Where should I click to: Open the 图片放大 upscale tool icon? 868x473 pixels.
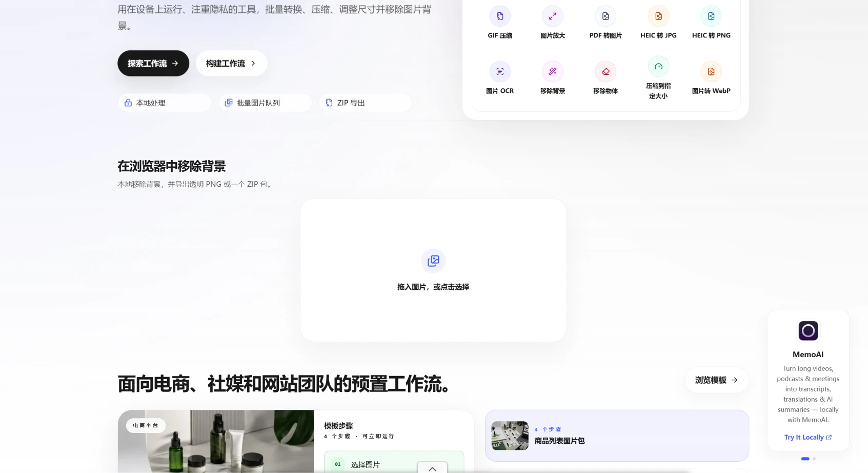pyautogui.click(x=553, y=16)
